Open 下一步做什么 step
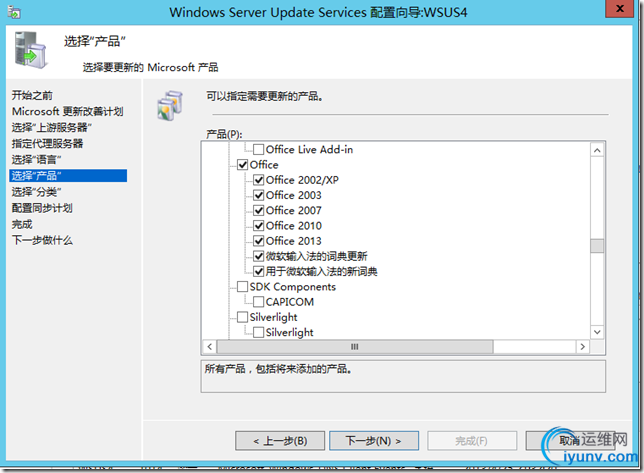This screenshot has width=644, height=473. 42,240
